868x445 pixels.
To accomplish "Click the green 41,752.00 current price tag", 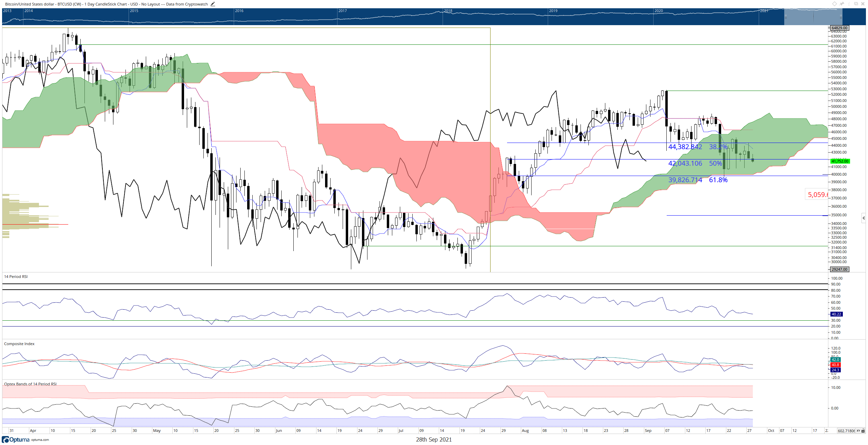I will tap(840, 161).
